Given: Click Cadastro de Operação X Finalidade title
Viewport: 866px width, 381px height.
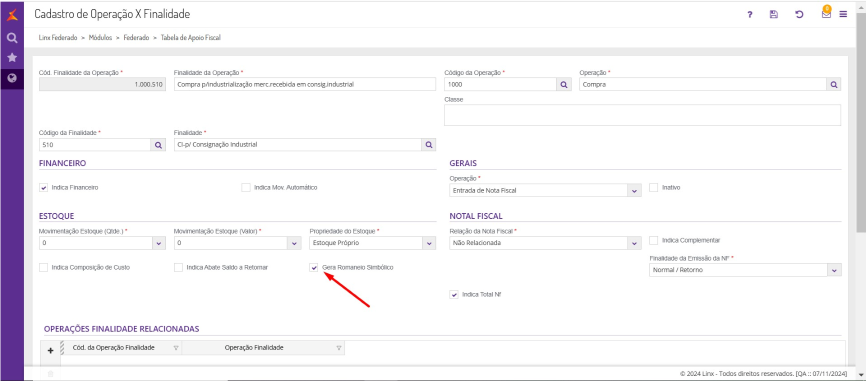Looking at the screenshot, I should click(x=112, y=14).
